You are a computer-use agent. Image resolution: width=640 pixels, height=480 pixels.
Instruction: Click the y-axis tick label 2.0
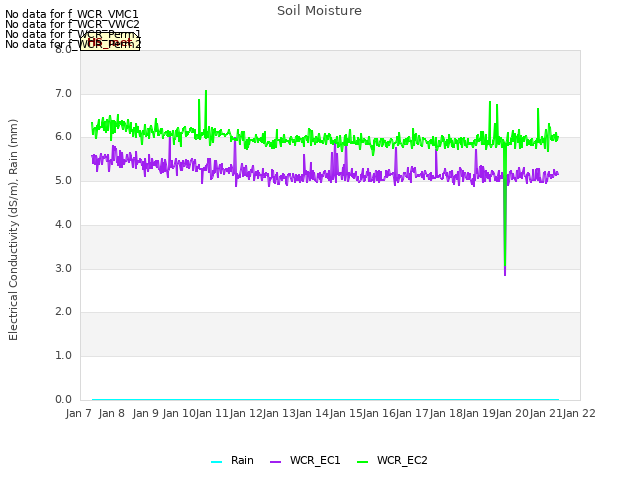click(63, 311)
